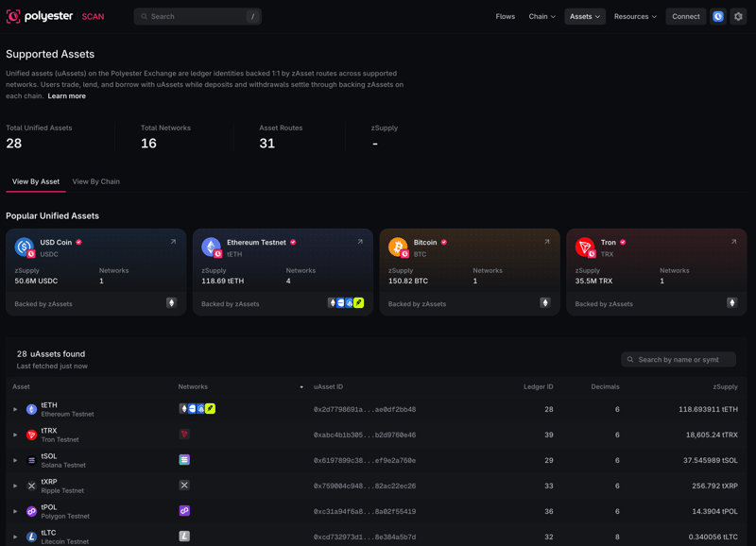Focus the top Search field
The image size is (756, 546).
(x=198, y=16)
